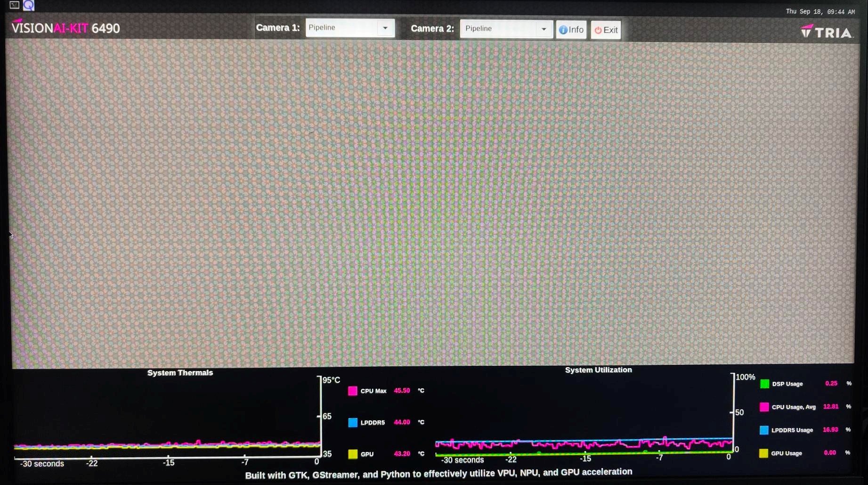Viewport: 868px width, 485px height.
Task: Click the Camera 1 label
Action: pos(278,28)
